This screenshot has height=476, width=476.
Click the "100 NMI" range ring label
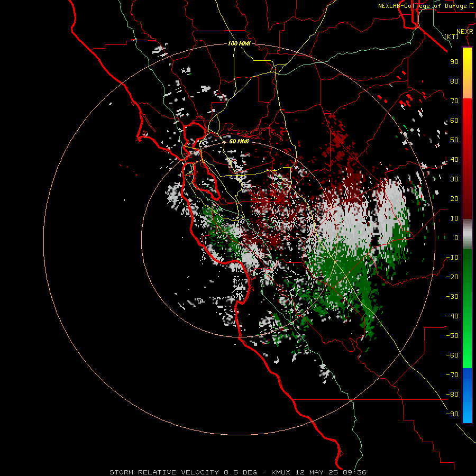[239, 43]
